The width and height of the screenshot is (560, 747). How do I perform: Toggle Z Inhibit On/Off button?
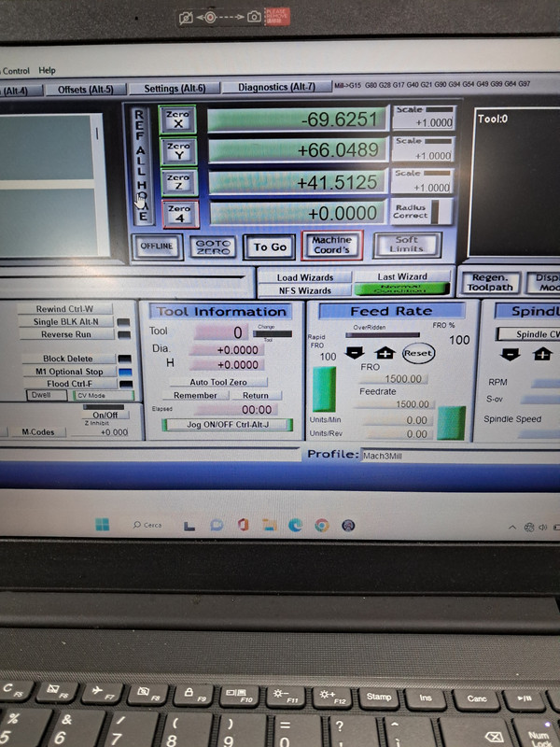tap(105, 415)
